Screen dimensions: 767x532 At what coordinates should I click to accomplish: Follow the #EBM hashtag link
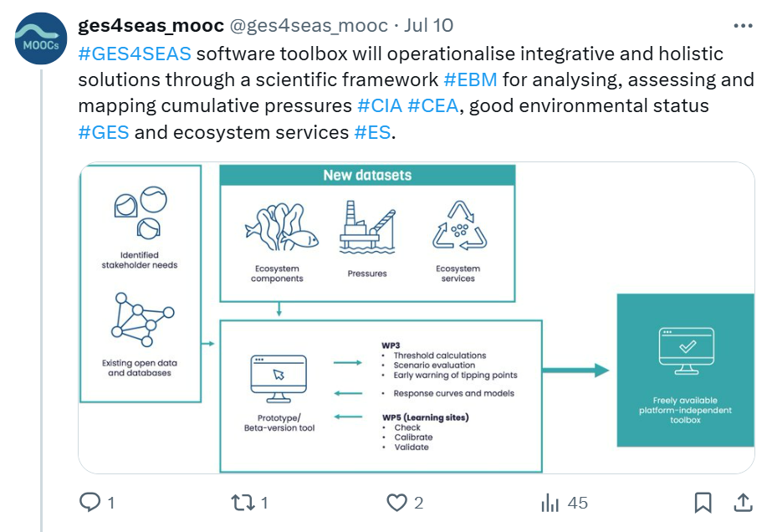coord(470,80)
